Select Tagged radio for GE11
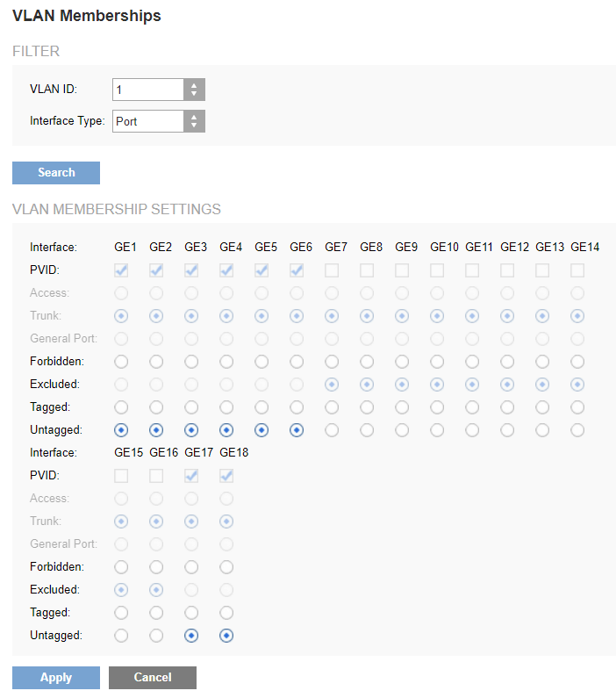This screenshot has height=698, width=616. pyautogui.click(x=472, y=407)
